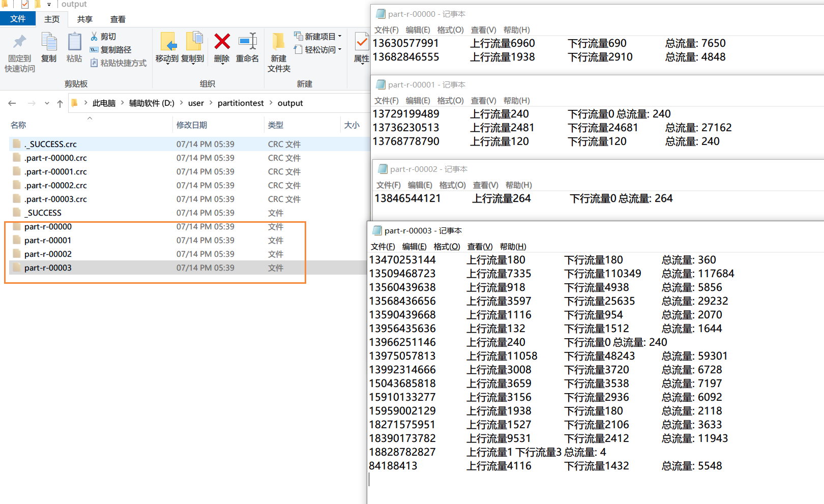
Task: Open 编辑(E) menu in part-r-00001 notepad
Action: (x=418, y=101)
